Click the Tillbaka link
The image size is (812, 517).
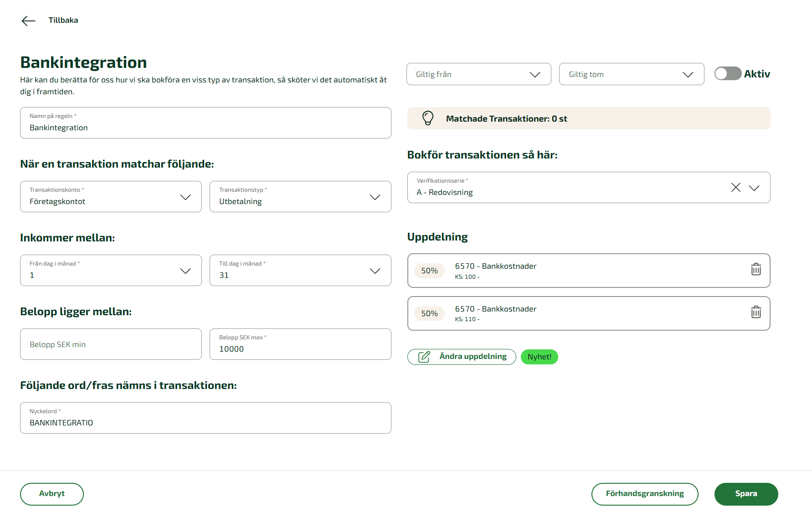(x=63, y=20)
